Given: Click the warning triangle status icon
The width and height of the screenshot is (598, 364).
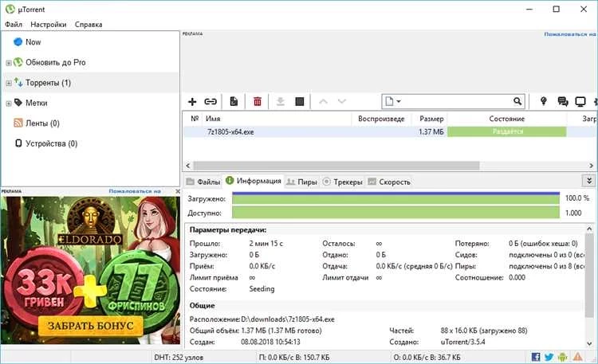Looking at the screenshot, I should point(578,357).
